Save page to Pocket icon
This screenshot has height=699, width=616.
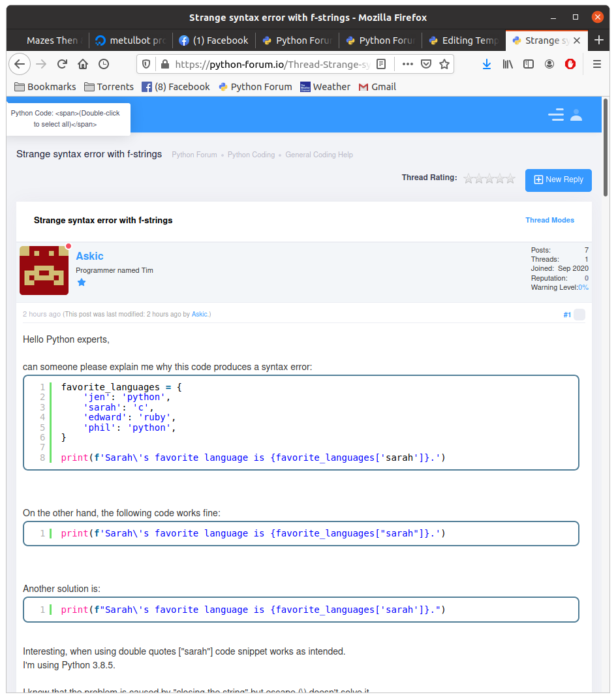click(425, 64)
